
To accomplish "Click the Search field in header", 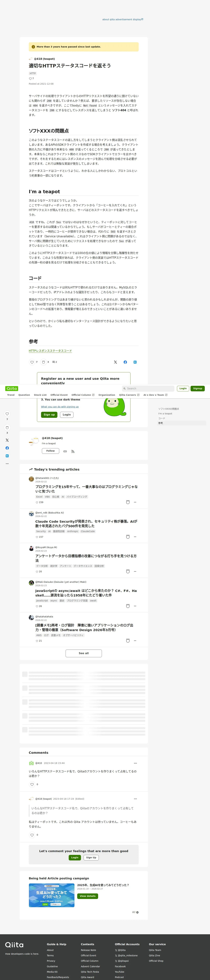I will (x=148, y=388).
